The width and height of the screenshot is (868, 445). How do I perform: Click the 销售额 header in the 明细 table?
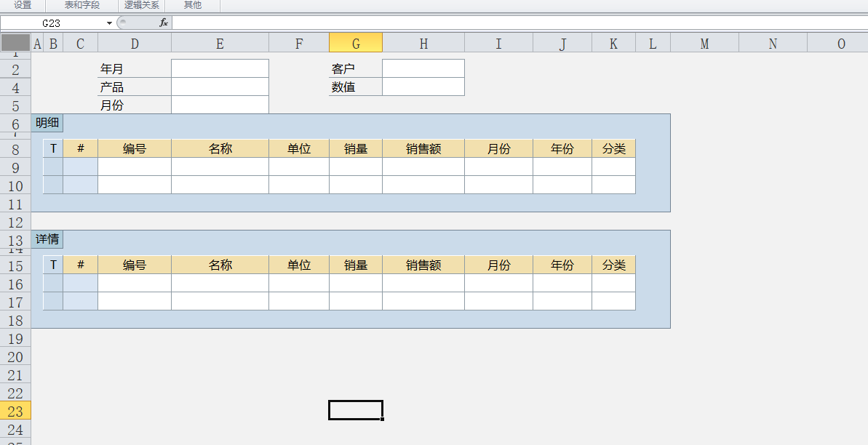(423, 149)
